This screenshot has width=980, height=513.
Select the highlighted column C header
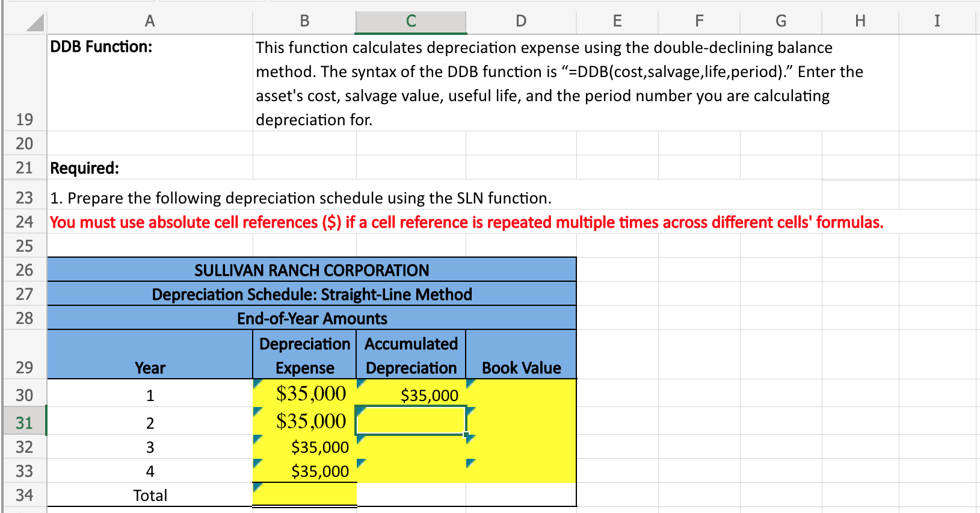[411, 21]
